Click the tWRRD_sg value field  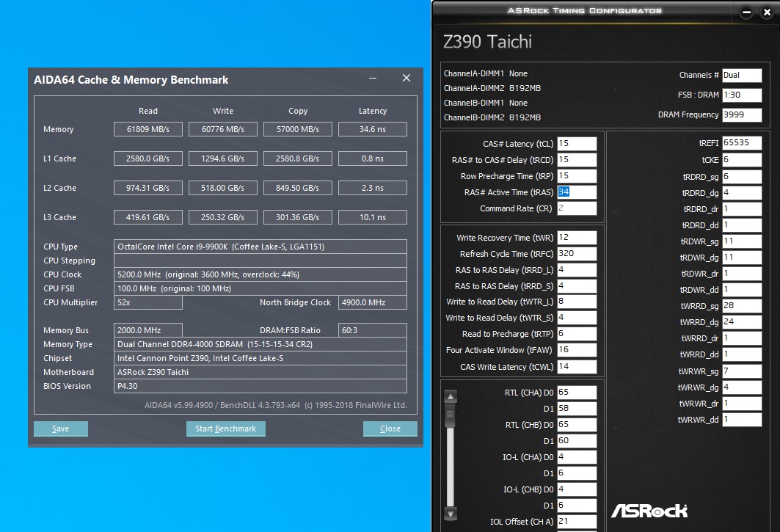click(x=742, y=305)
